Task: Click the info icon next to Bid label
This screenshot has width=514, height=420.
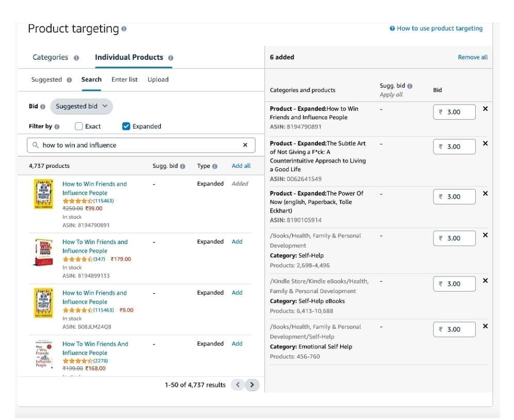Action: [43, 107]
